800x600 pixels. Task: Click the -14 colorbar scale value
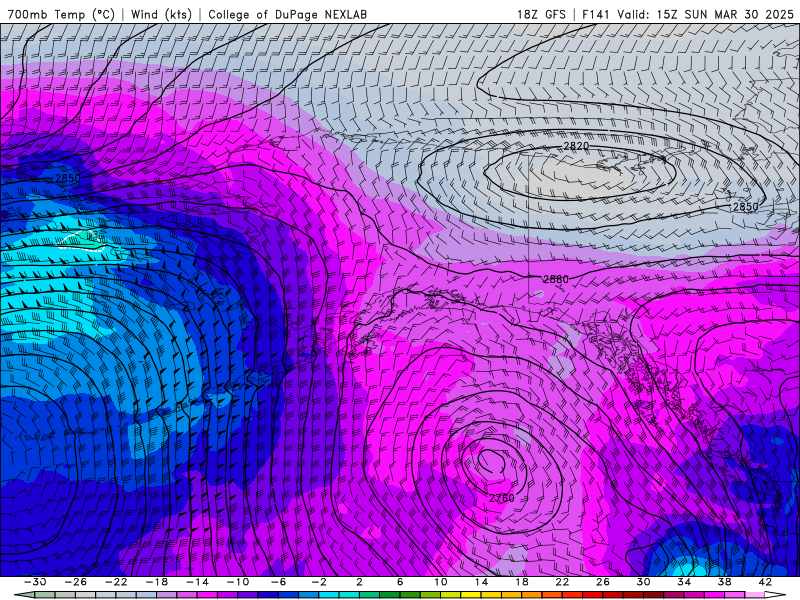pyautogui.click(x=197, y=582)
